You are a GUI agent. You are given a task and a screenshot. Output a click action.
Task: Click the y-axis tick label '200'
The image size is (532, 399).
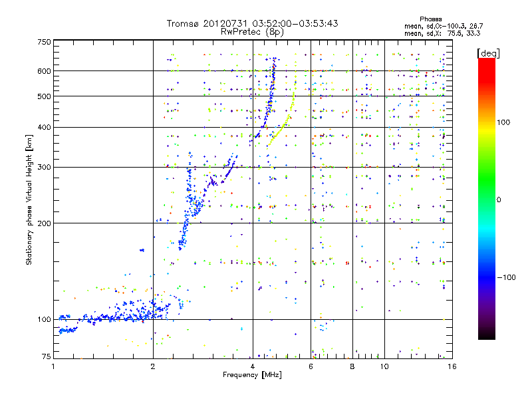pyautogui.click(x=44, y=223)
